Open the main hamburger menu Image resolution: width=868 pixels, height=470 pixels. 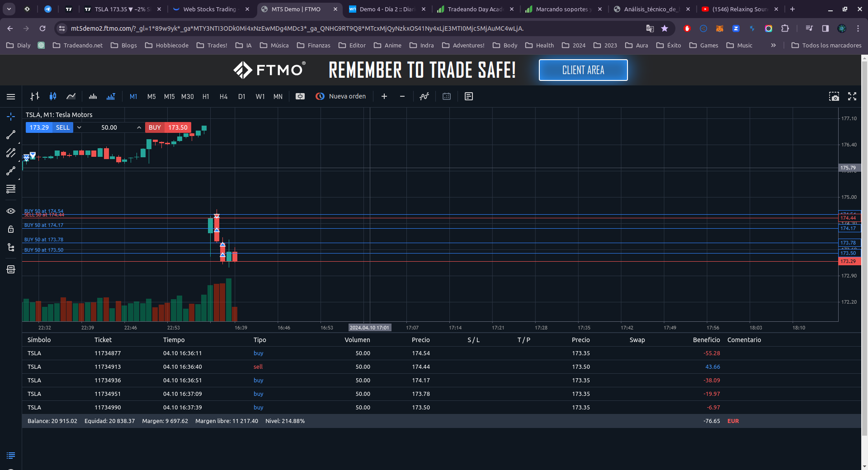(x=11, y=96)
